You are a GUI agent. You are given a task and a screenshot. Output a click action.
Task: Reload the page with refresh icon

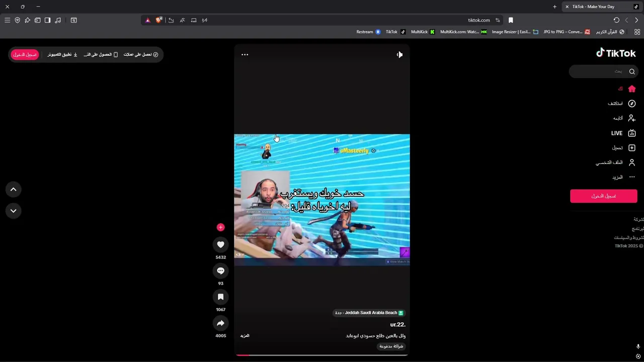tap(616, 20)
